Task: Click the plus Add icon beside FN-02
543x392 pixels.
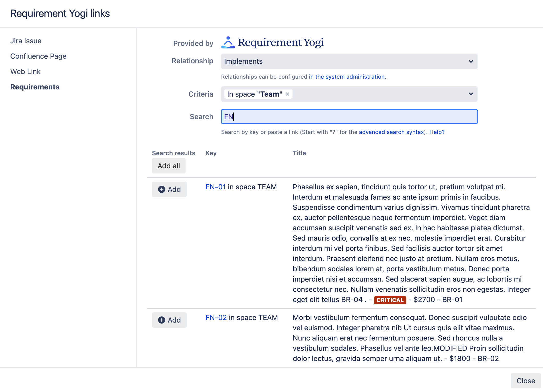Action: pyautogui.click(x=161, y=320)
